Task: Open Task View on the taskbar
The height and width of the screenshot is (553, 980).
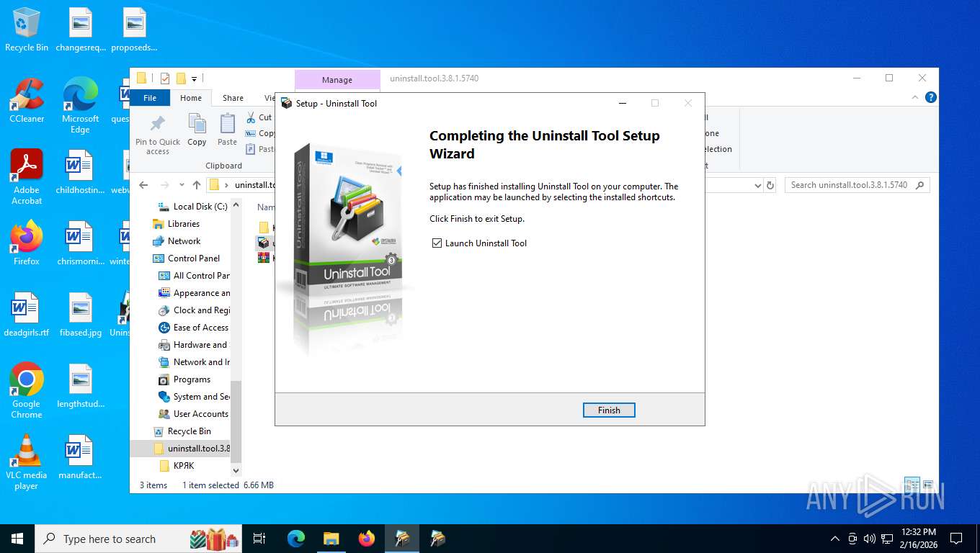Action: tap(259, 539)
